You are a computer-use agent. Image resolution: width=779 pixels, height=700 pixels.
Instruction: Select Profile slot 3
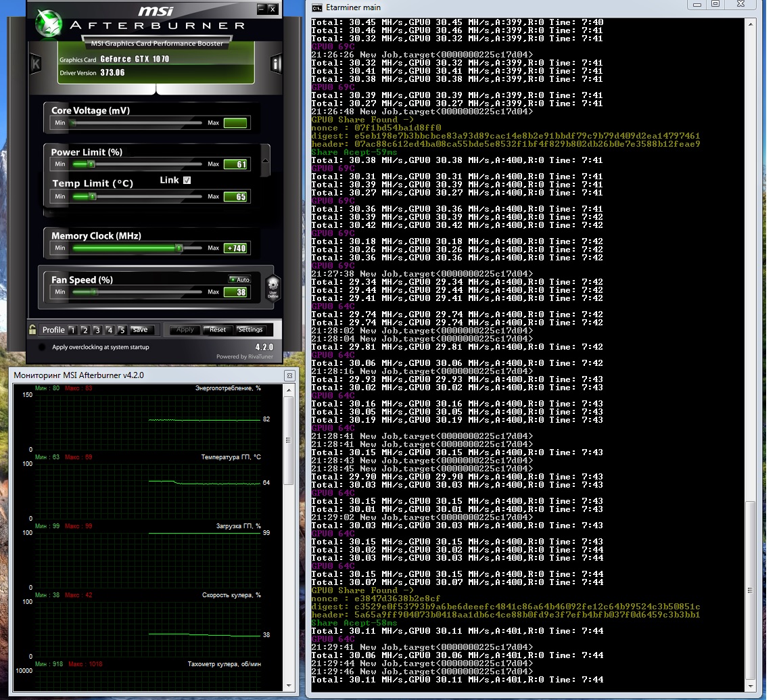pos(97,330)
